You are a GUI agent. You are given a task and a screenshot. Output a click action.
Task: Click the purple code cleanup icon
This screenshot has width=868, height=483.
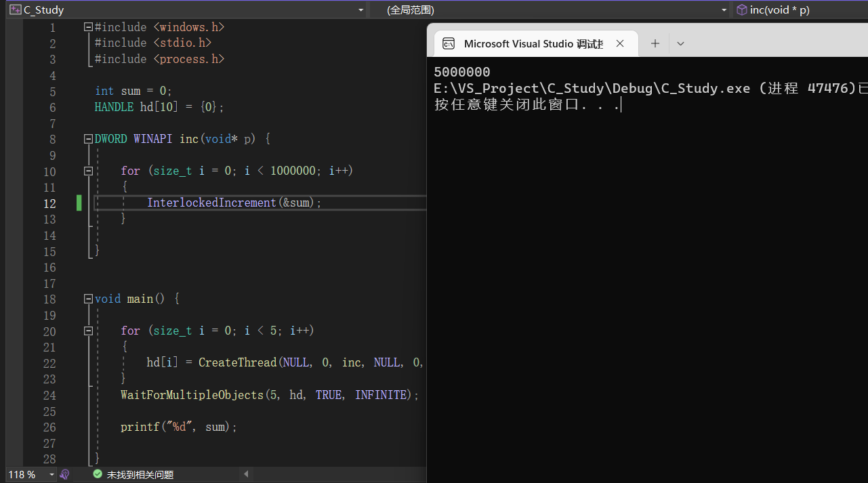[x=65, y=475]
